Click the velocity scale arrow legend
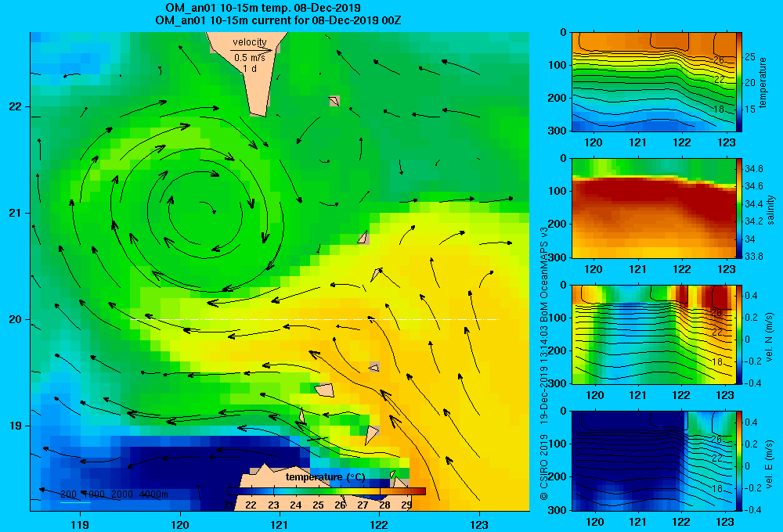 [x=251, y=50]
